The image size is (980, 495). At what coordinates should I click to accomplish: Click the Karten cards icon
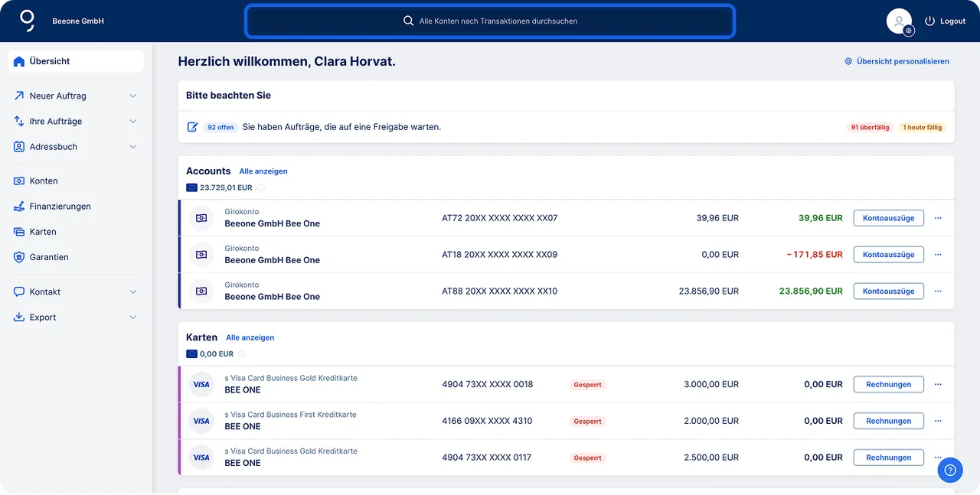[19, 232]
